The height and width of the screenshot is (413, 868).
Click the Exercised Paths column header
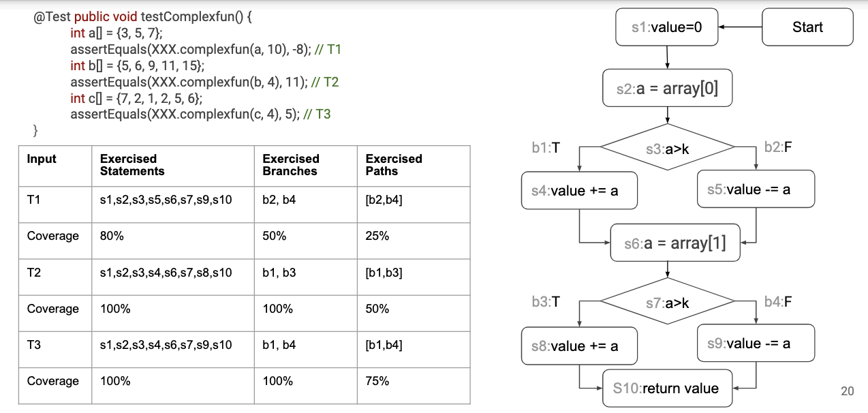pyautogui.click(x=394, y=165)
